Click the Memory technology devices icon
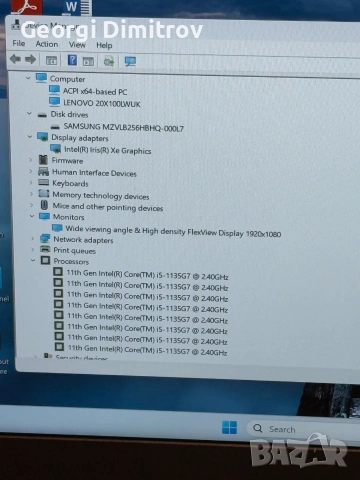 click(x=44, y=193)
